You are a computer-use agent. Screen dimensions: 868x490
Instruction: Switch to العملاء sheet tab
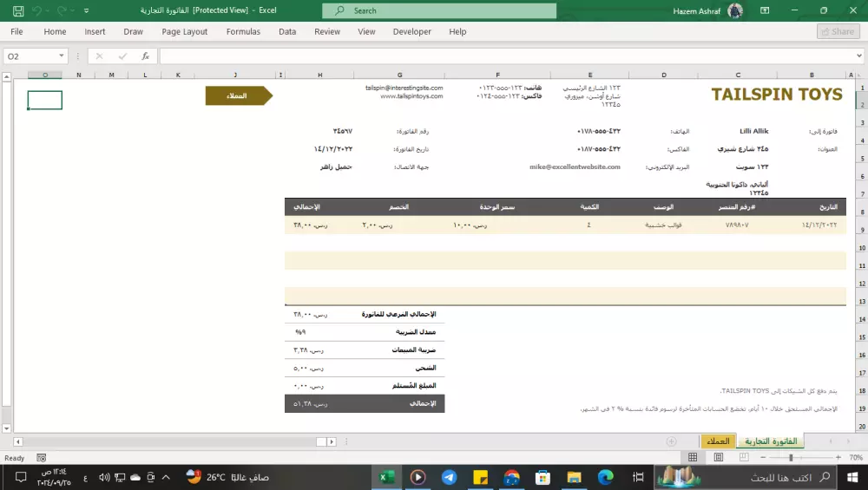pyautogui.click(x=718, y=441)
